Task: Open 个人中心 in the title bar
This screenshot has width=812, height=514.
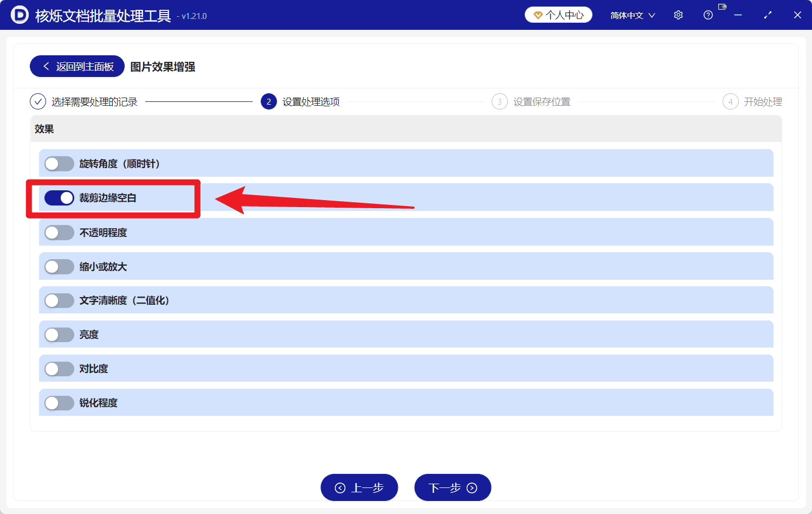Action: pos(558,15)
